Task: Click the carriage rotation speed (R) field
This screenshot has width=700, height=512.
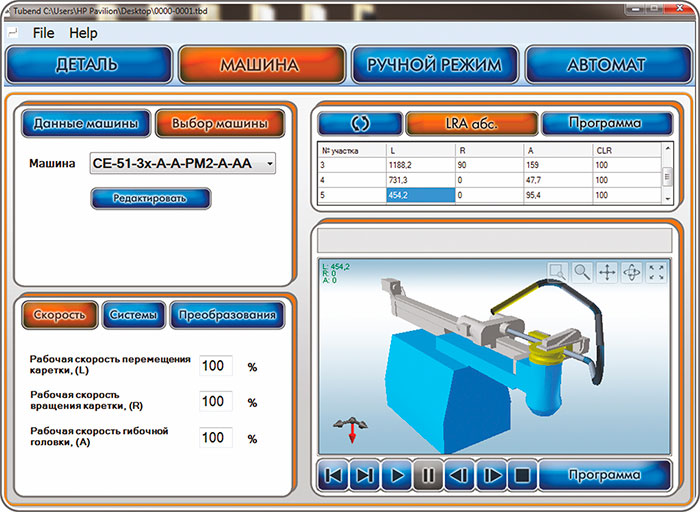Action: coord(216,401)
